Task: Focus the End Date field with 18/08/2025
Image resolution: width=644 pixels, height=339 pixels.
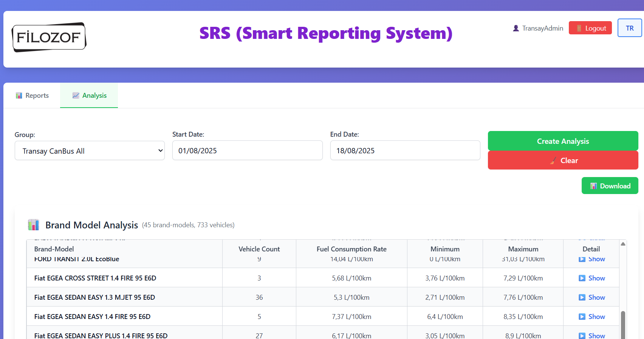Action: (x=405, y=150)
